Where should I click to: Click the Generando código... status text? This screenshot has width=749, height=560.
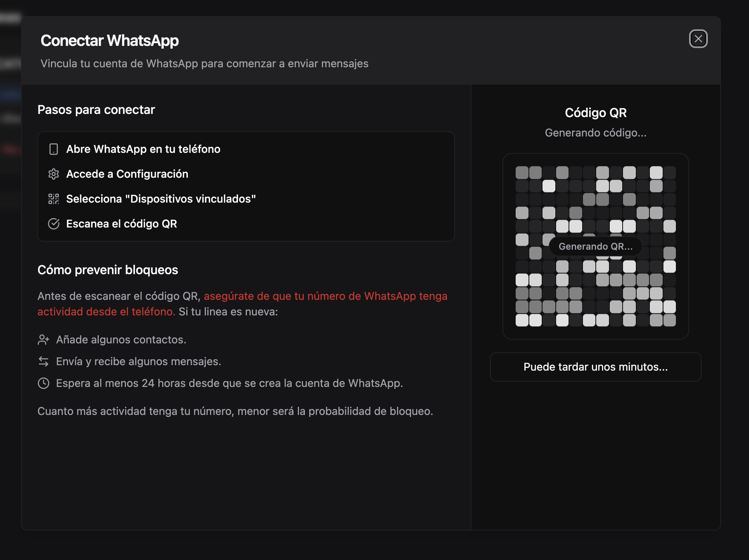pos(595,133)
